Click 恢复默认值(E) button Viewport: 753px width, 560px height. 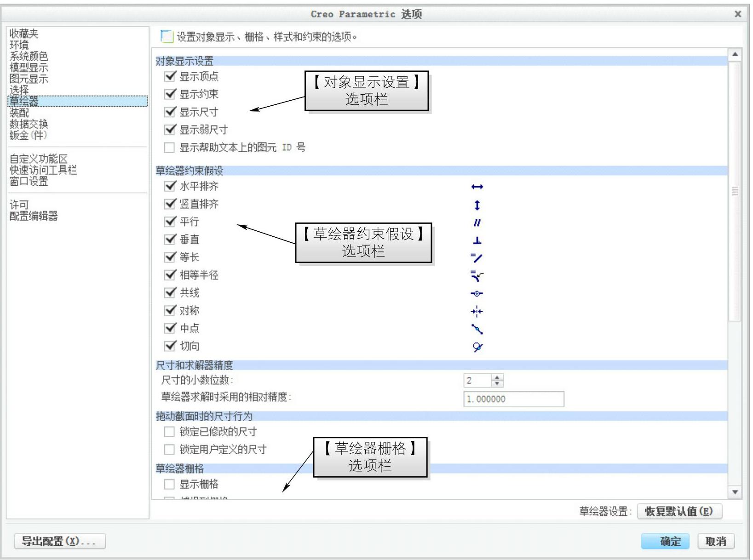click(x=679, y=511)
